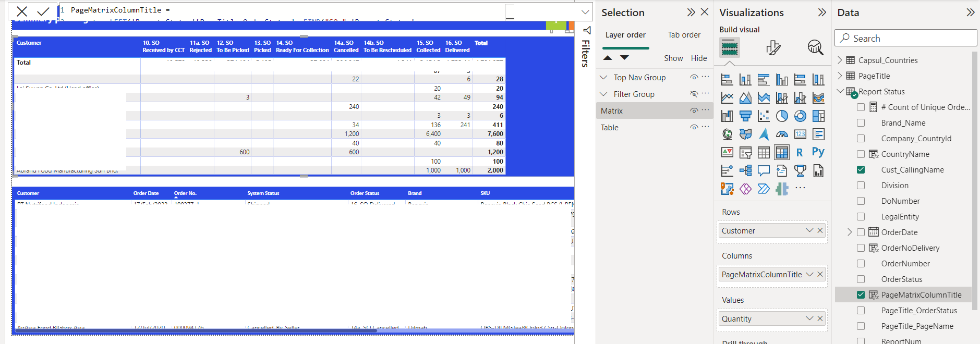Collapse the Filter Group
The height and width of the screenshot is (344, 980).
click(x=603, y=94)
